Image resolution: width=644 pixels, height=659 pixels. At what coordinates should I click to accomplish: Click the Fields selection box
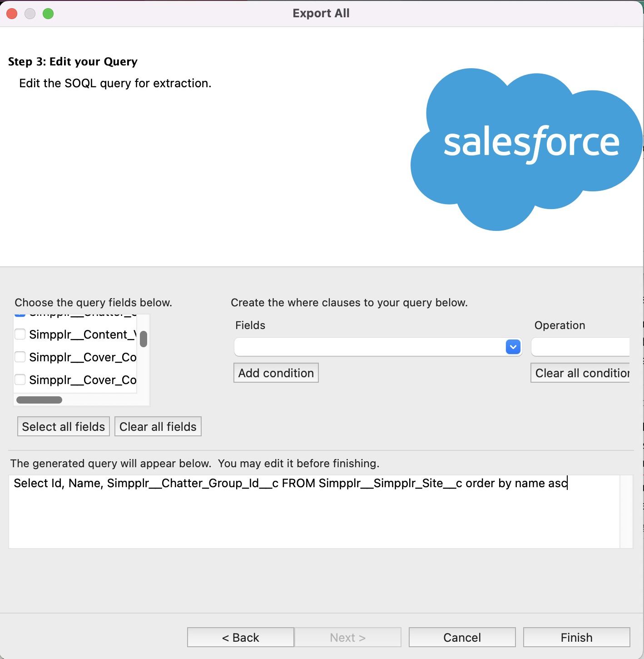pos(378,347)
